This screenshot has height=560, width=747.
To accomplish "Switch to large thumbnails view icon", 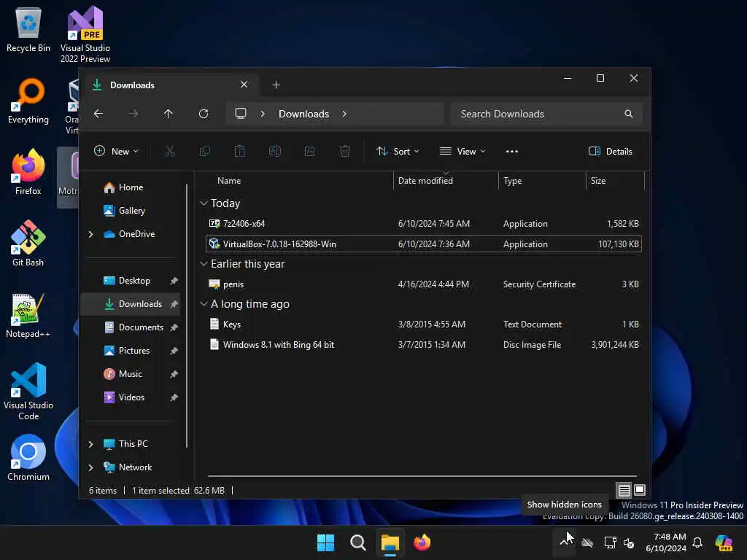I will coord(640,490).
